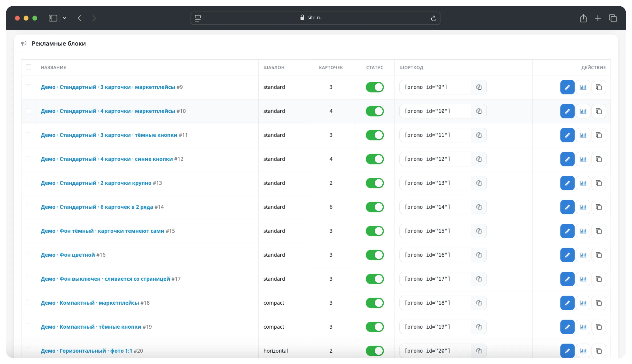This screenshot has height=364, width=632.
Task: Duplicate promo block #15
Action: click(599, 231)
